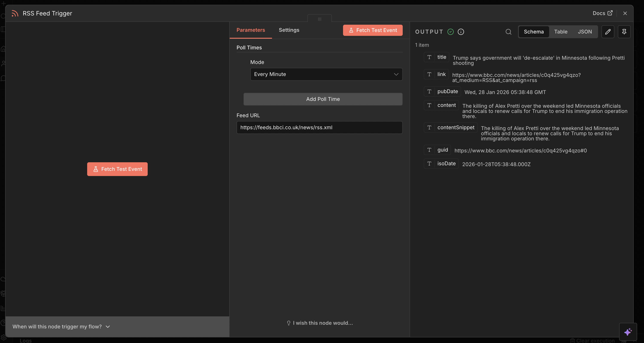Screen dimensions: 644x343
Task: Expand 'When will this node trigger my flow?'
Action: coord(61,326)
